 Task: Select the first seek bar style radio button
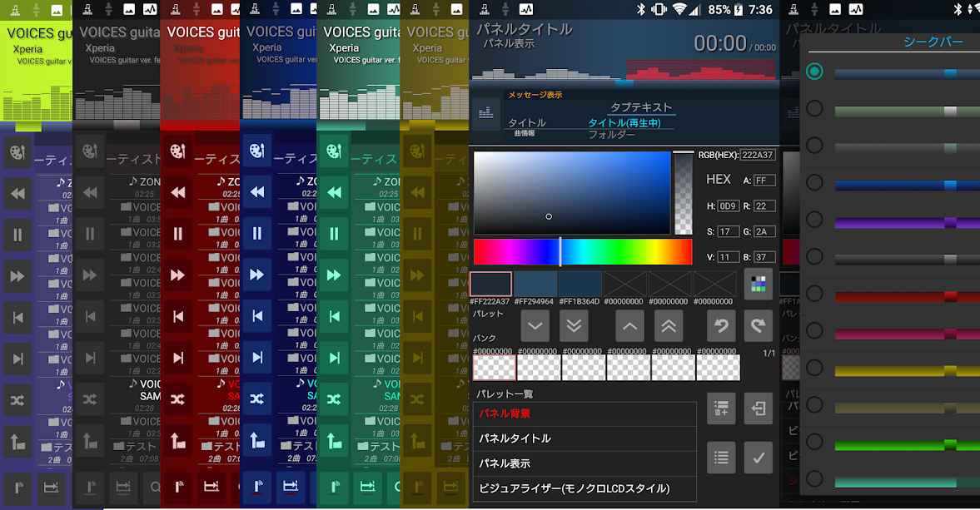814,72
